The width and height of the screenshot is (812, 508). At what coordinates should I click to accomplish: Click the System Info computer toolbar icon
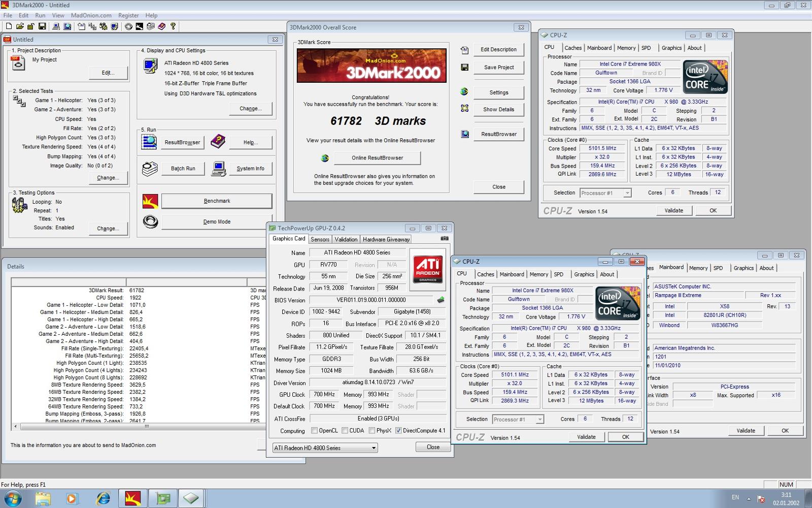(56, 26)
